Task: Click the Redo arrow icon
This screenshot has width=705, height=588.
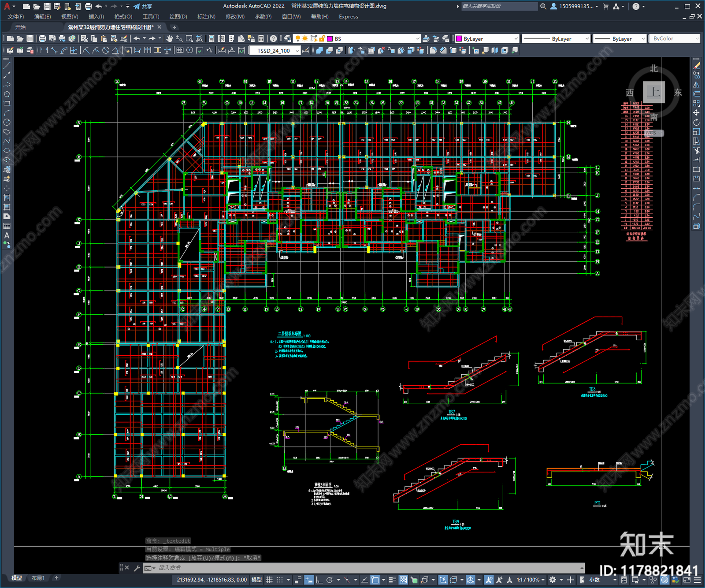Action: (x=152, y=39)
